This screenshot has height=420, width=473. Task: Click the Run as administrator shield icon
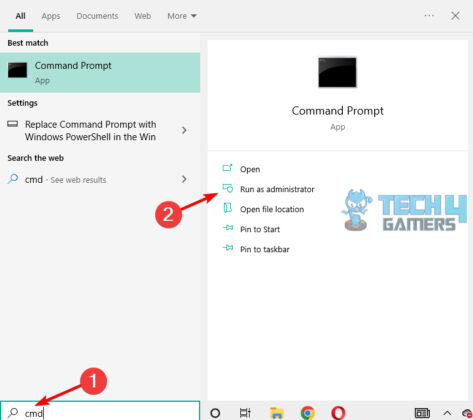228,188
